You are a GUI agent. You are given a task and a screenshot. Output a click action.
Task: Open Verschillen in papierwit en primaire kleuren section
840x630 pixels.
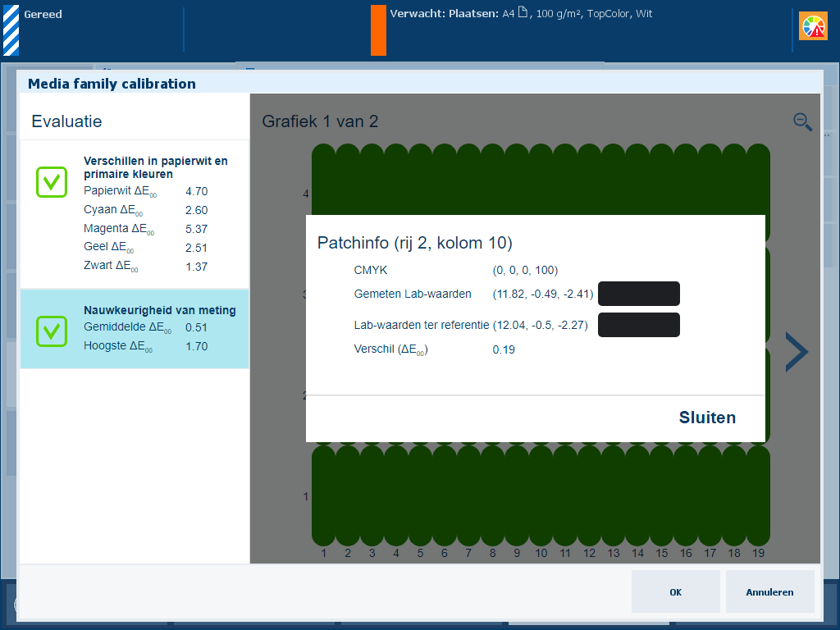pos(135,214)
